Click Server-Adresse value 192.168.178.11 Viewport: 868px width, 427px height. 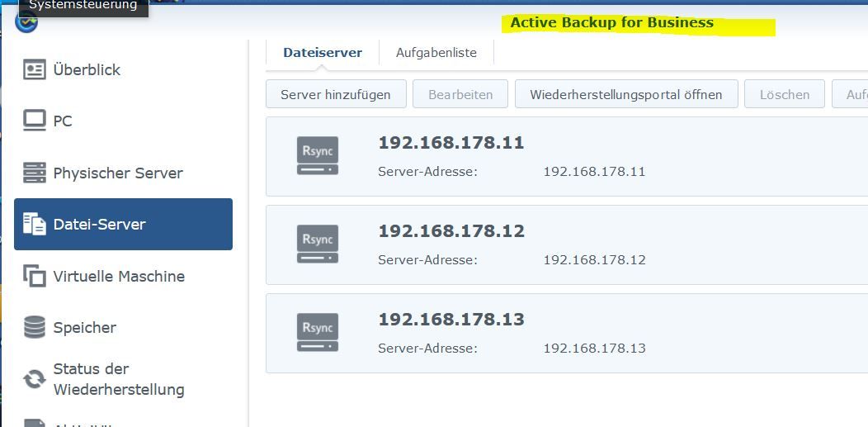pos(595,172)
